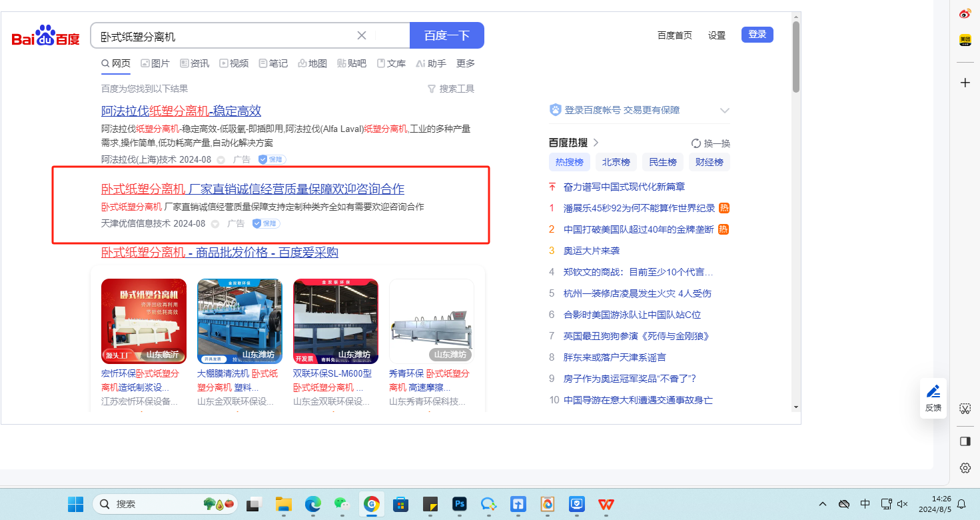This screenshot has width=980, height=520.
Task: Click the plus icon to add sidebar app
Action: click(965, 83)
